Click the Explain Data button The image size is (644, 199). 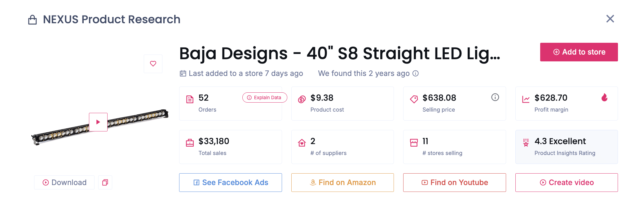tap(265, 98)
